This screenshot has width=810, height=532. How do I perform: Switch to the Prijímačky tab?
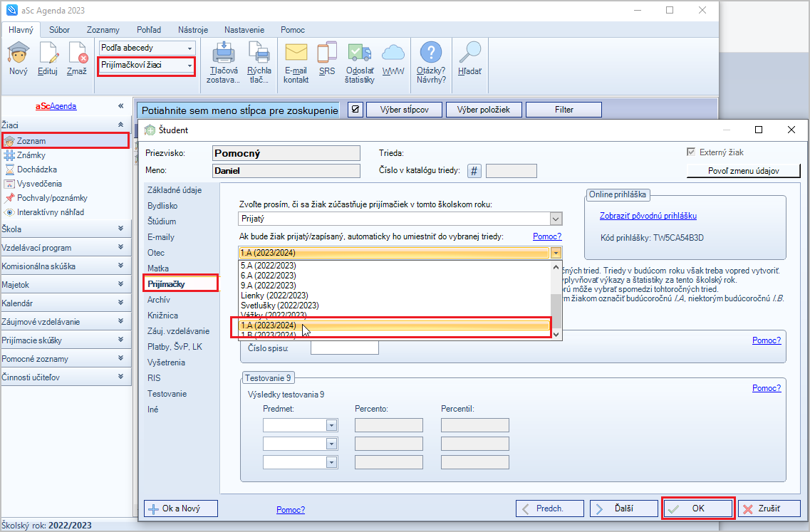click(x=180, y=283)
